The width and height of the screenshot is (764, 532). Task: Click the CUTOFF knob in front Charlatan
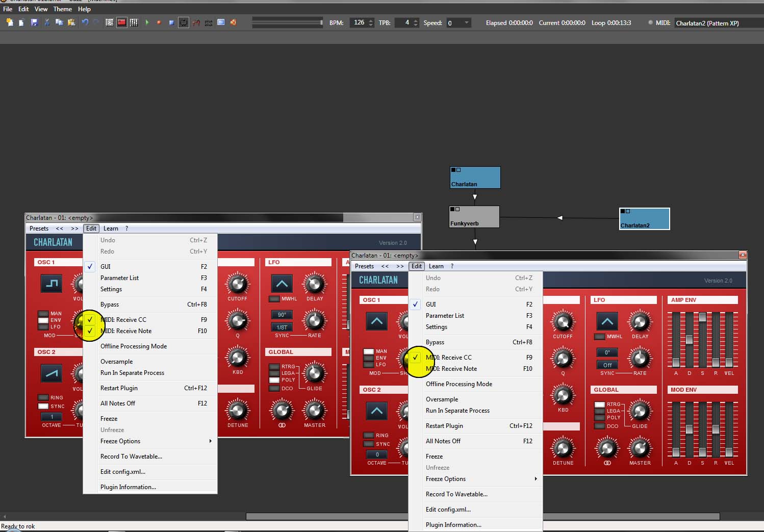pyautogui.click(x=563, y=322)
